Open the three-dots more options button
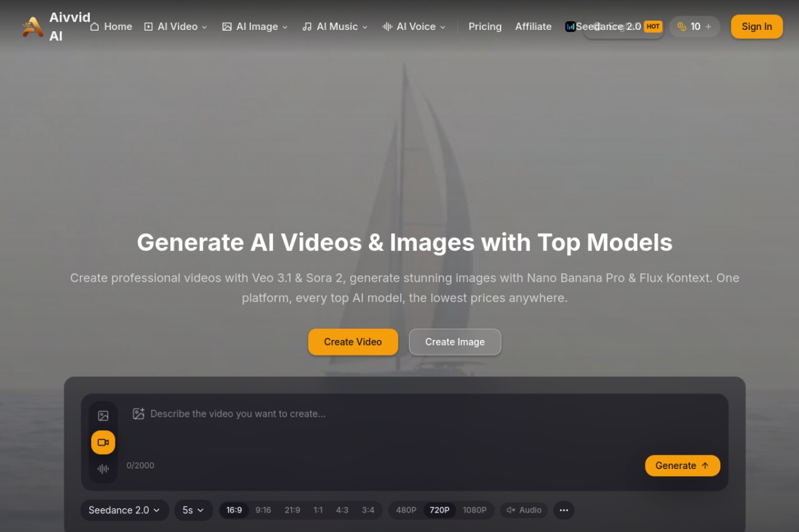 point(564,510)
